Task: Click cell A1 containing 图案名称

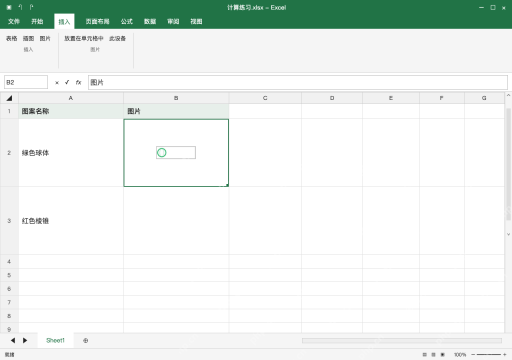Action: [71, 111]
